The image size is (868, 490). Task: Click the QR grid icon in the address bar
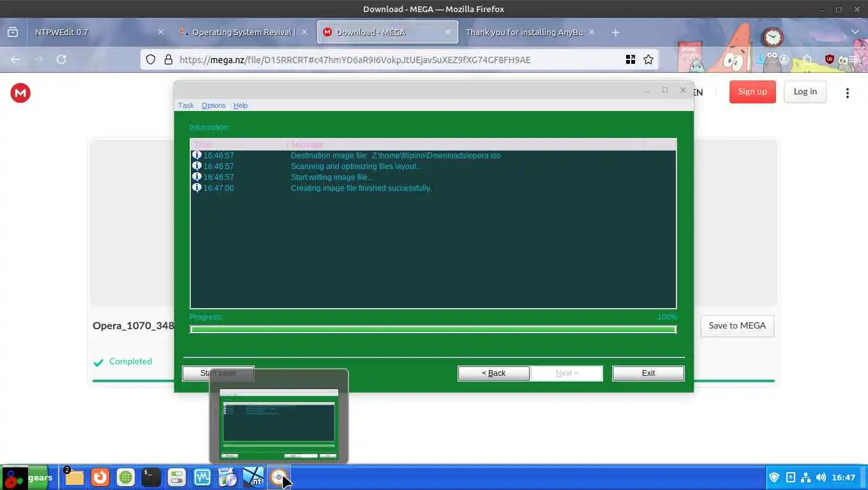631,59
